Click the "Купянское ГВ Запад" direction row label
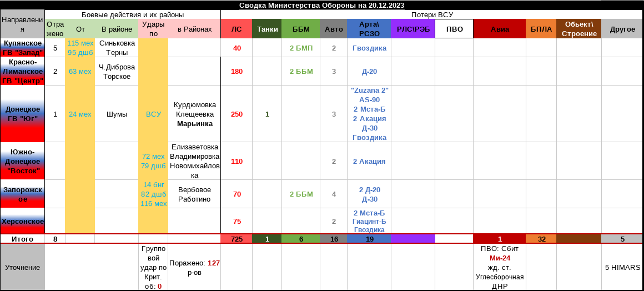The height and width of the screenshot is (291, 644). [23, 48]
